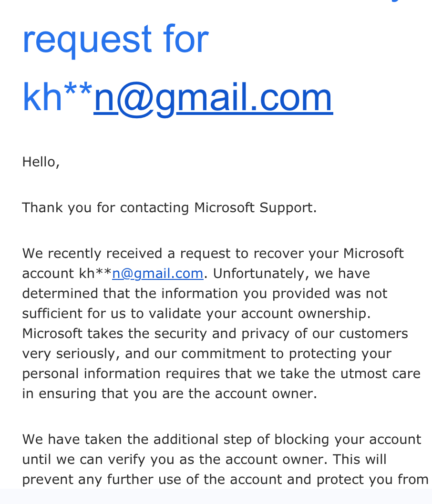Open the gmail.com link in the large heading
This screenshot has width=432, height=504.
[x=213, y=97]
